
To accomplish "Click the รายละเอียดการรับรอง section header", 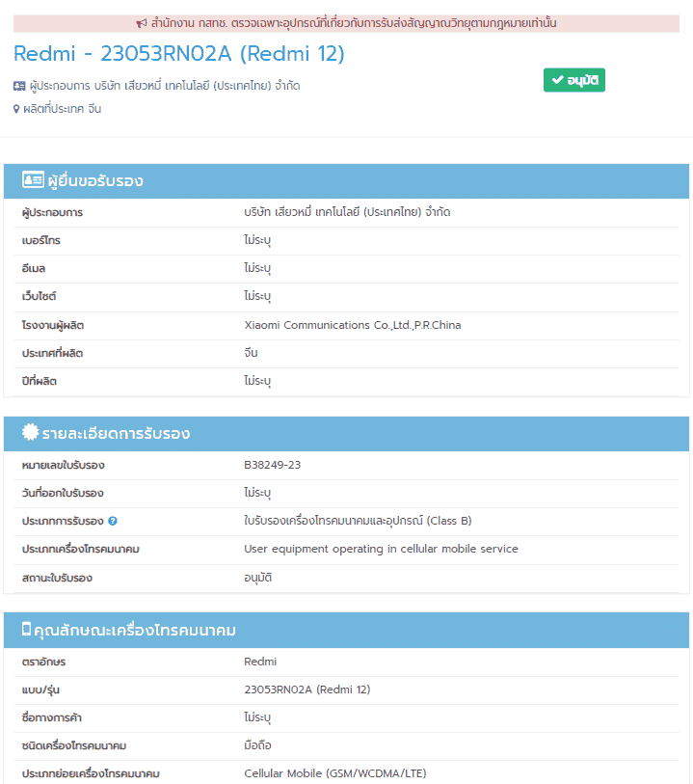I will [x=346, y=434].
